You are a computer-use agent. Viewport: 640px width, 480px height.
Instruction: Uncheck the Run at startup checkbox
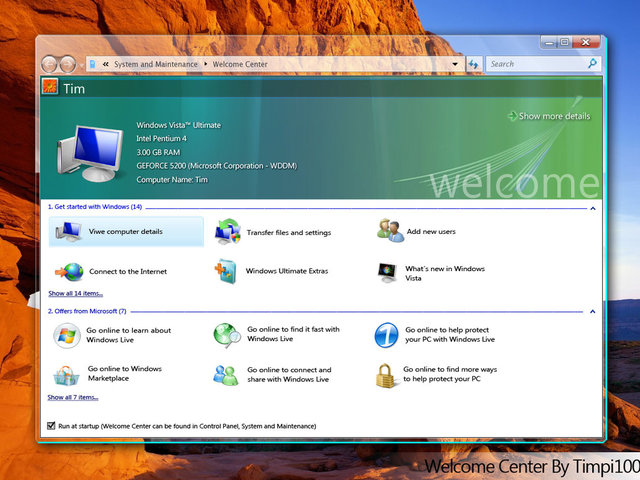click(51, 426)
